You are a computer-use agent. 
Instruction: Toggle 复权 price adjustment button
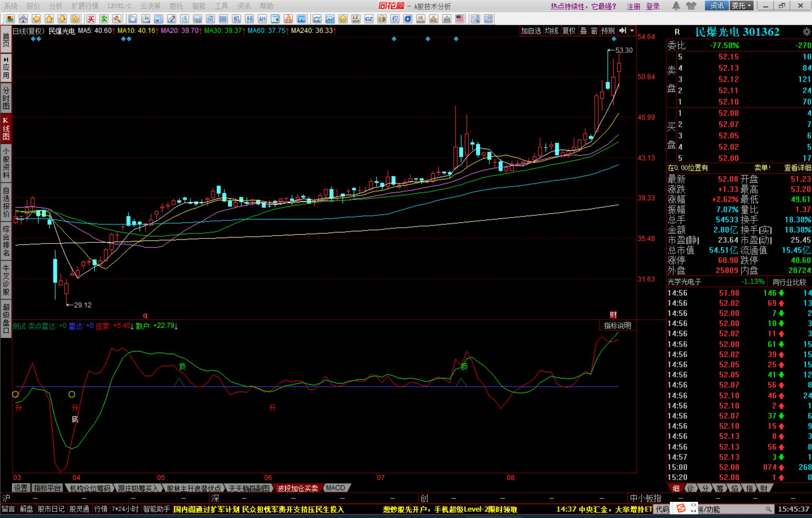click(x=569, y=31)
